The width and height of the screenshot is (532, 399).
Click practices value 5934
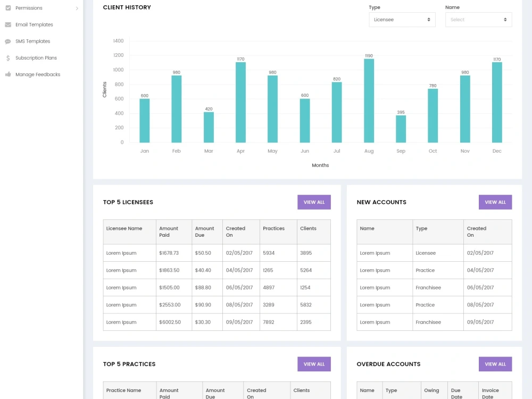click(268, 253)
